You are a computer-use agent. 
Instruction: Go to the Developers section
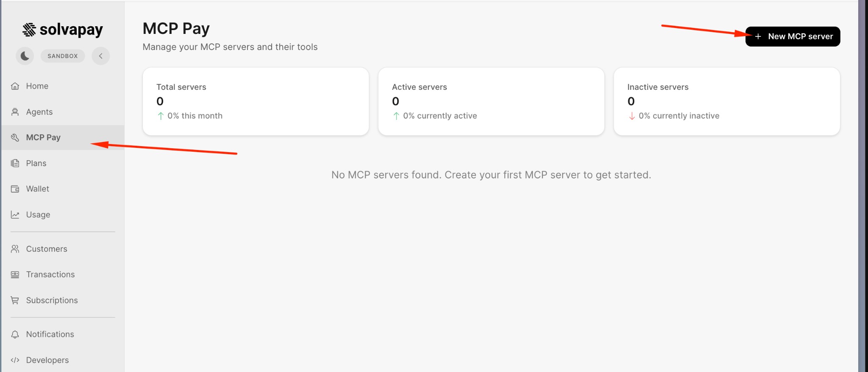coord(63,360)
